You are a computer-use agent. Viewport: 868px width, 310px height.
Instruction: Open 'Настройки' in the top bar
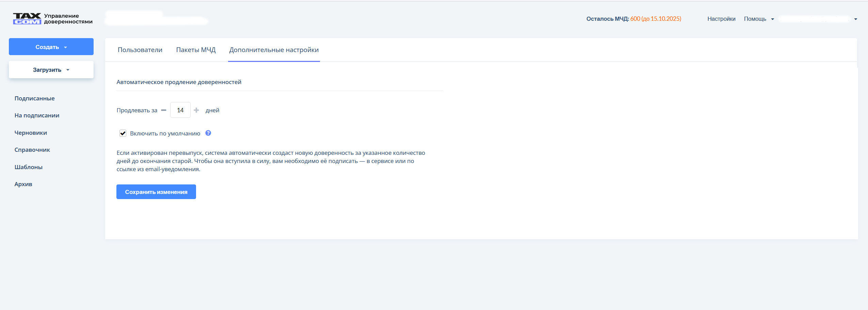coord(721,19)
